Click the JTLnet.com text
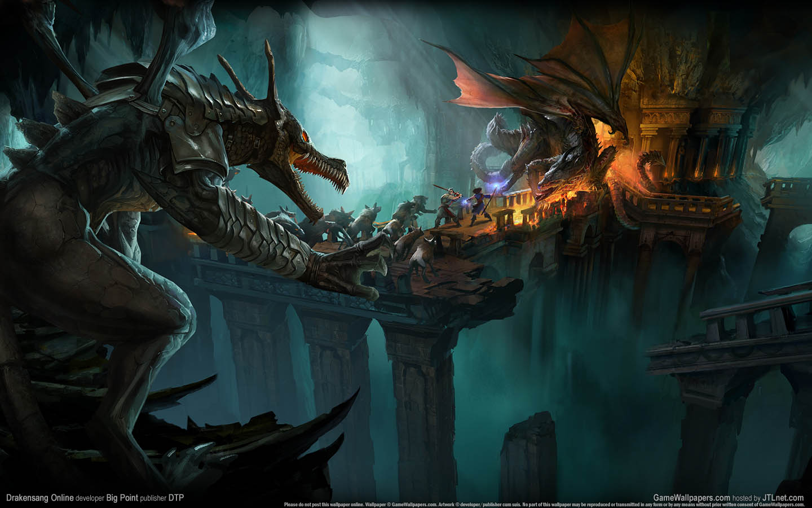The image size is (812, 508). (x=783, y=498)
